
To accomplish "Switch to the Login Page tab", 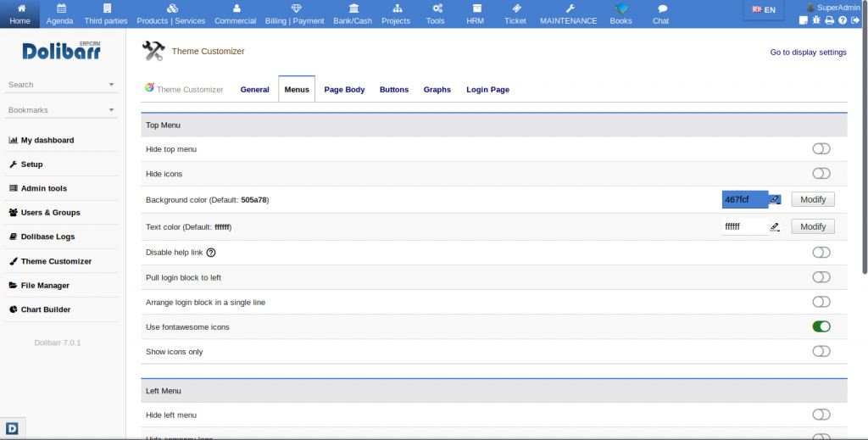I will [487, 90].
